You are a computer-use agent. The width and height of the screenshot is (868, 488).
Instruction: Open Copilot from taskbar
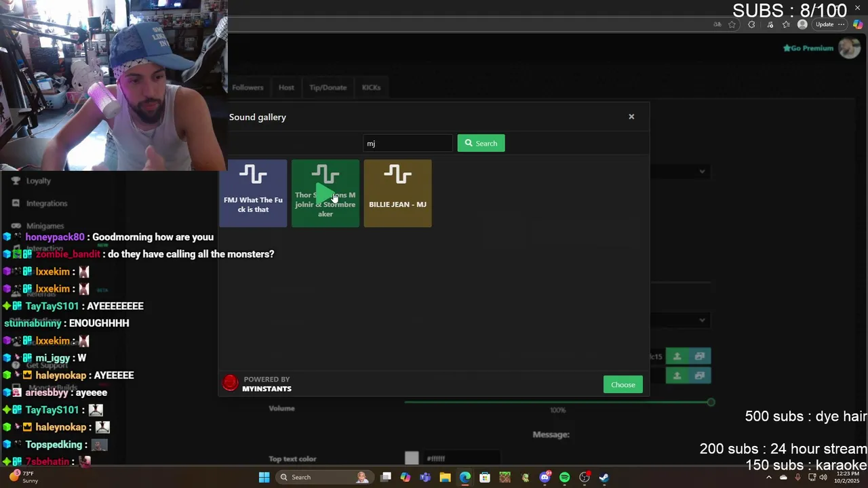pyautogui.click(x=406, y=477)
